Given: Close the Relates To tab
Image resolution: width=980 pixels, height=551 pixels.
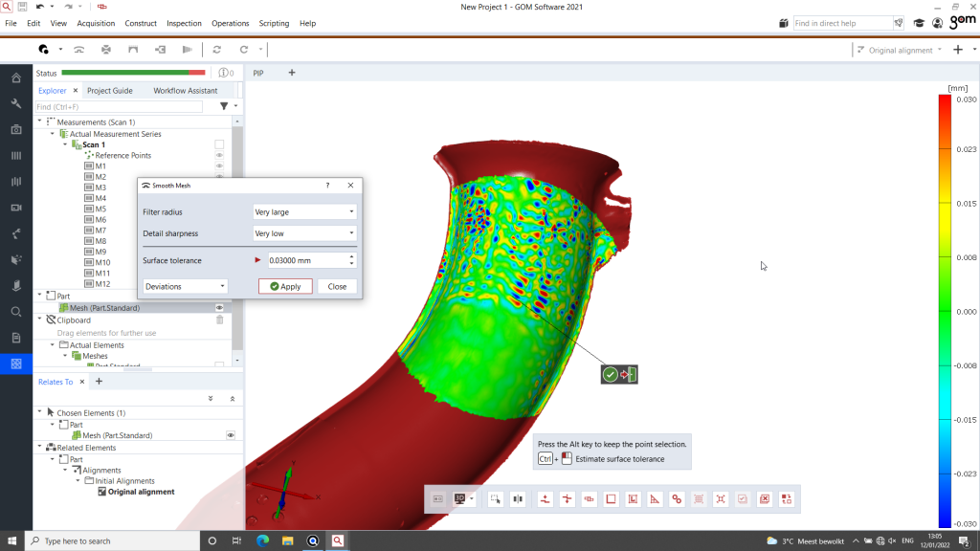Looking at the screenshot, I should [x=82, y=382].
